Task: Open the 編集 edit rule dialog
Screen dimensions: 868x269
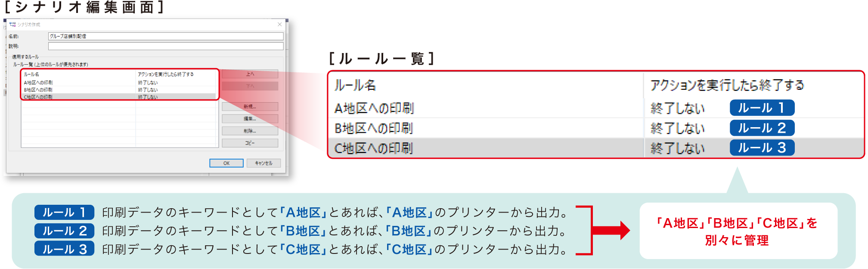Action: point(249,119)
